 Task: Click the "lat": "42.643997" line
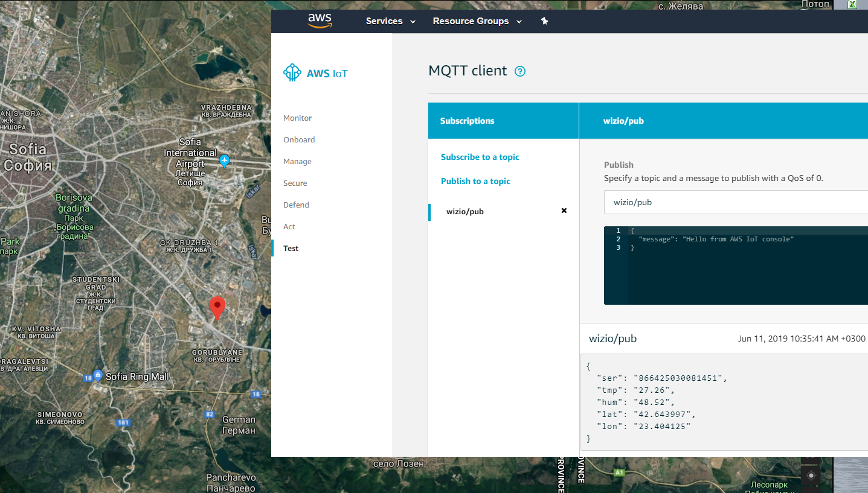tap(646, 415)
